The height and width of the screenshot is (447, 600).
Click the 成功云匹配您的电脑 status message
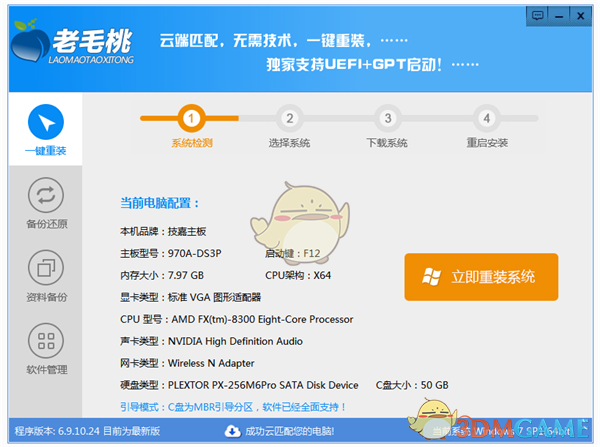pyautogui.click(x=290, y=431)
